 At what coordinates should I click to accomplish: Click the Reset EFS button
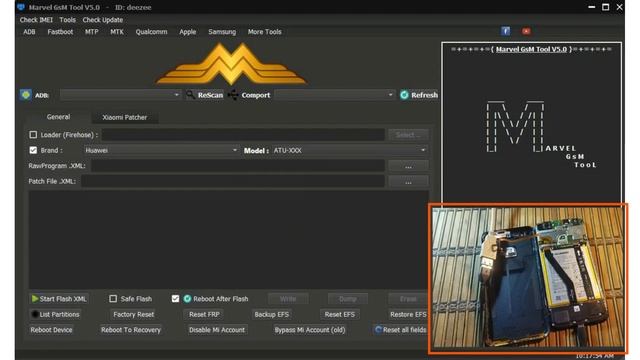[340, 314]
